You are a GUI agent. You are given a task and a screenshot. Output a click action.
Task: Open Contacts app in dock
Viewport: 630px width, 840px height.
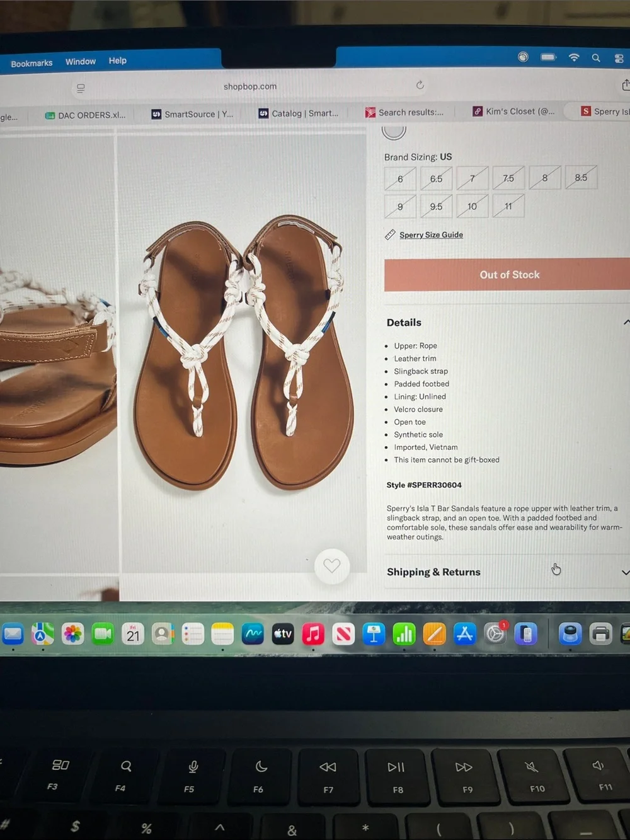(x=163, y=634)
